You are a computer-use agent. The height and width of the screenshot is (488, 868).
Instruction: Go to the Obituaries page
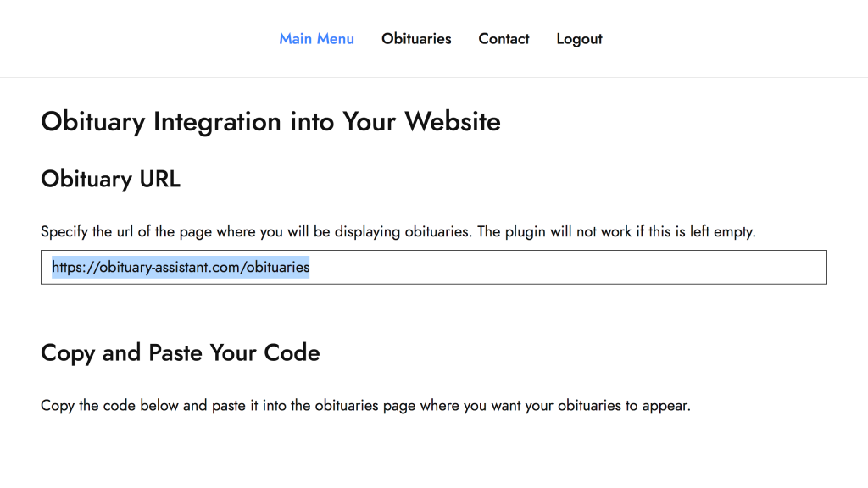click(x=416, y=38)
